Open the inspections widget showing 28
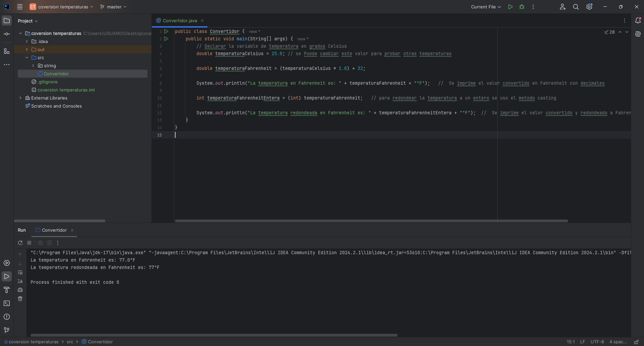Viewport: 644px width, 346px height. pyautogui.click(x=609, y=32)
